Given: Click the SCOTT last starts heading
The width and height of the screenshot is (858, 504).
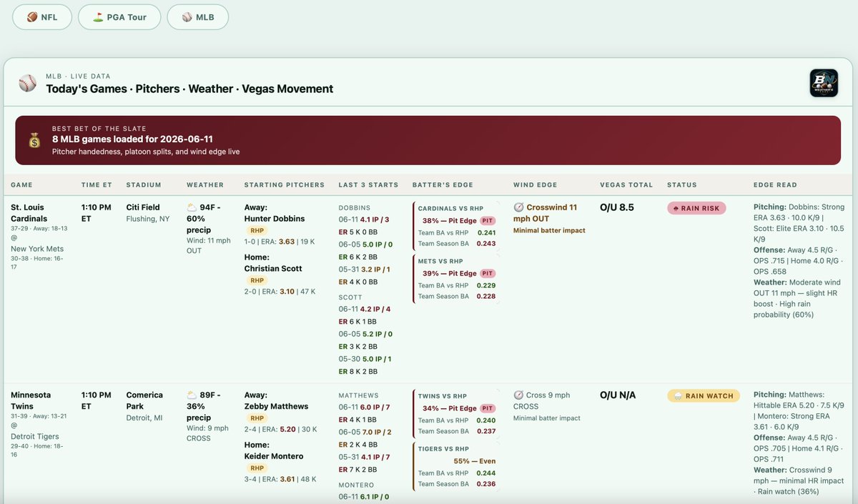Looking at the screenshot, I should [x=350, y=297].
